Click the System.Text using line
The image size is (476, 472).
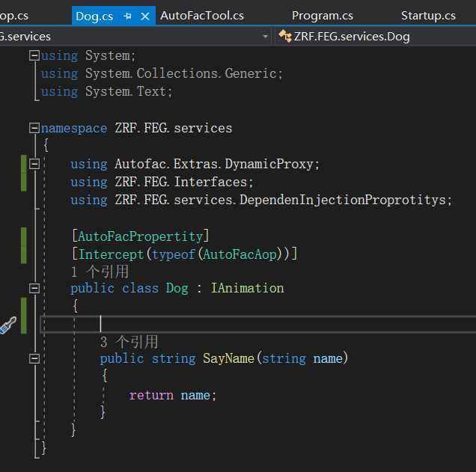(x=106, y=91)
